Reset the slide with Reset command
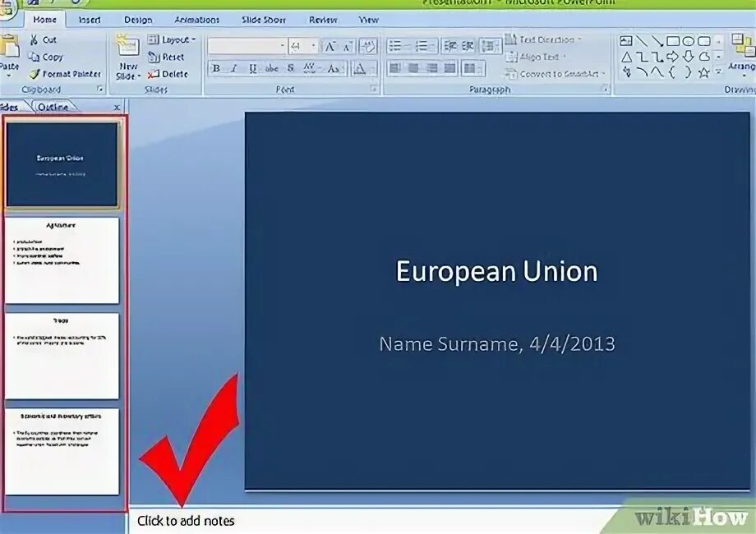The image size is (756, 534). pyautogui.click(x=166, y=57)
